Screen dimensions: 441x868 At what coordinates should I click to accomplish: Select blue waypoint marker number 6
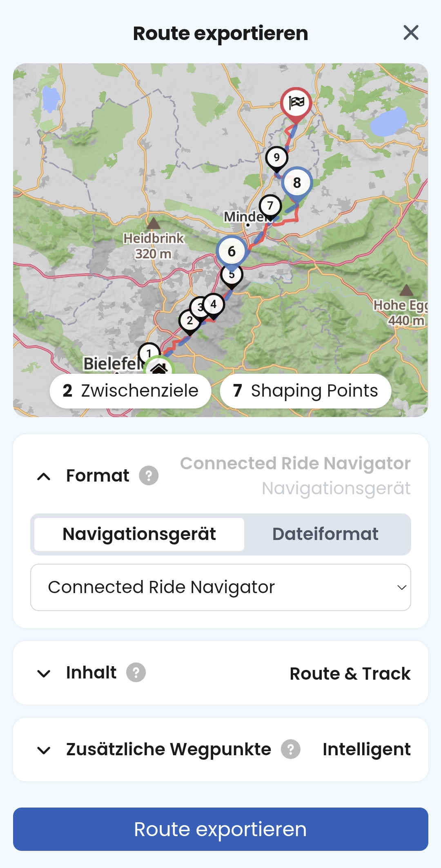coord(232,251)
